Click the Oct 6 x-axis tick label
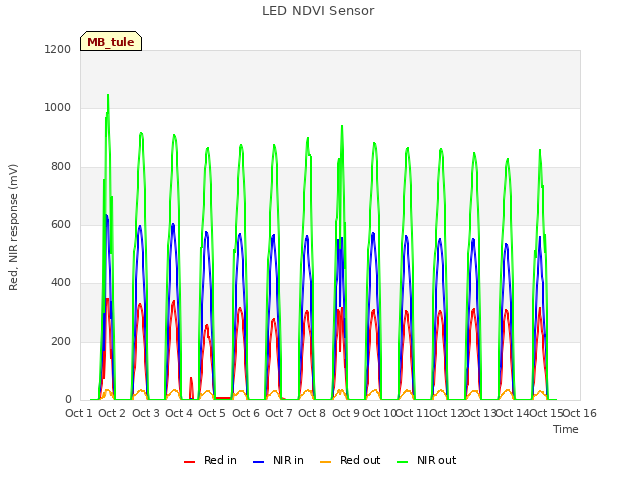 pyautogui.click(x=246, y=413)
